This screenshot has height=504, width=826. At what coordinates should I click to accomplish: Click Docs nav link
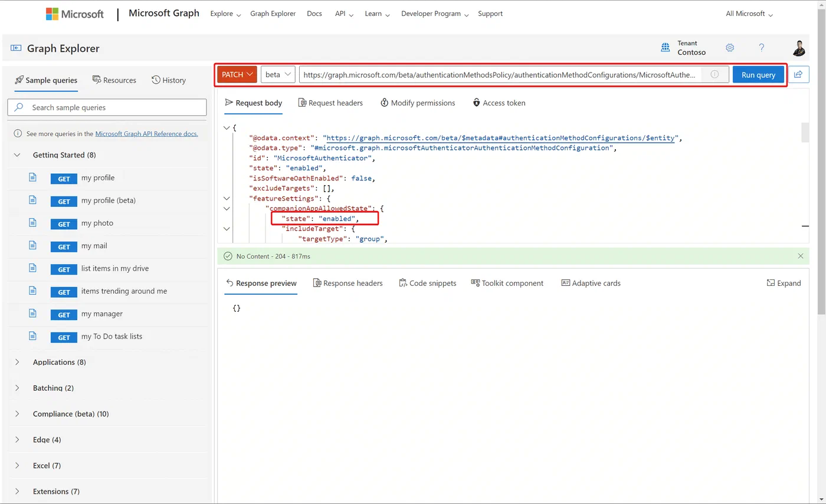314,14
